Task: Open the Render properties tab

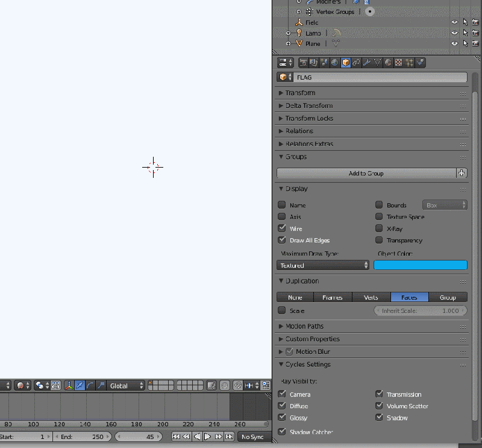Action: (x=305, y=62)
